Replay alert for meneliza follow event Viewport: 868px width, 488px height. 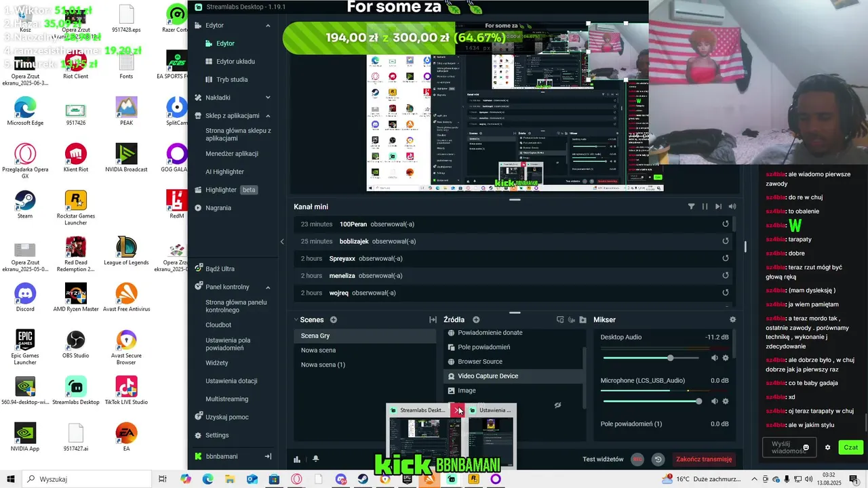(725, 276)
